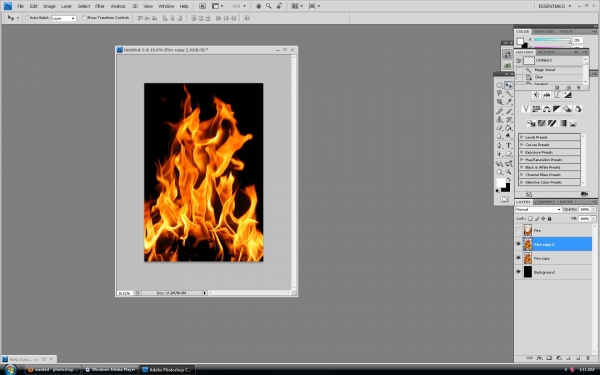Select the Pen tool
Image resolution: width=600 pixels, height=375 pixels.
499,145
